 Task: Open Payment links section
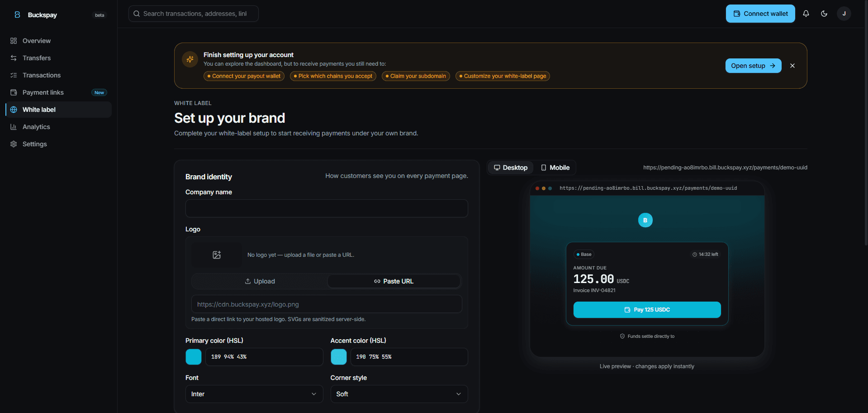tap(58, 92)
